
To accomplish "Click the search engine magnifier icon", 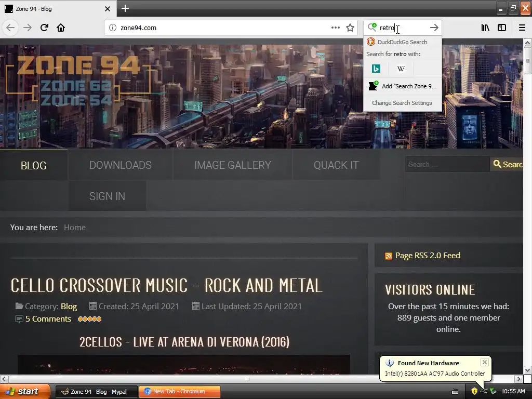I will [x=372, y=27].
